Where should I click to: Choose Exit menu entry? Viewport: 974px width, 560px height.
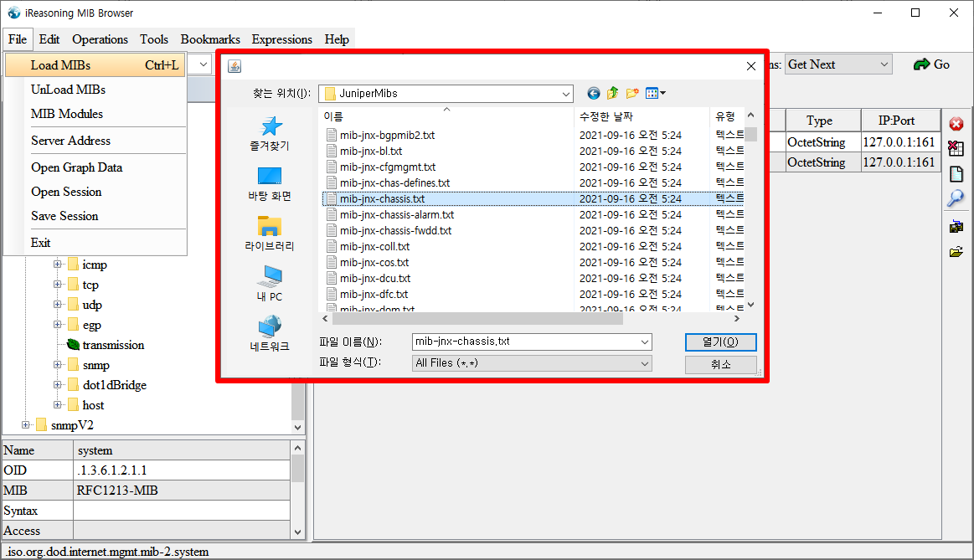pos(95,242)
